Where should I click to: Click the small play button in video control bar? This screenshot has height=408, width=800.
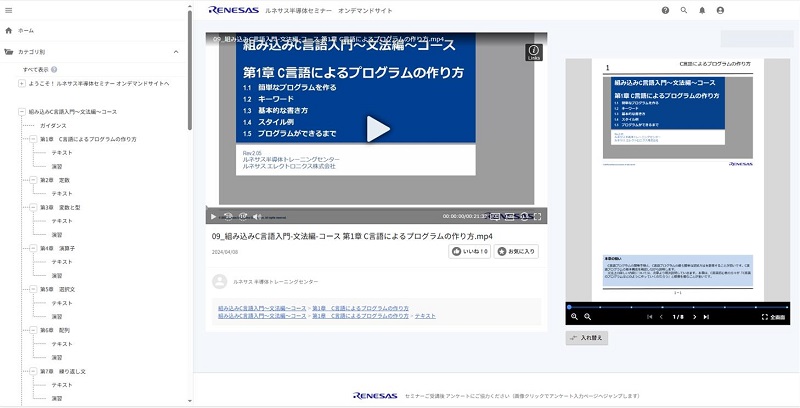coord(213,217)
